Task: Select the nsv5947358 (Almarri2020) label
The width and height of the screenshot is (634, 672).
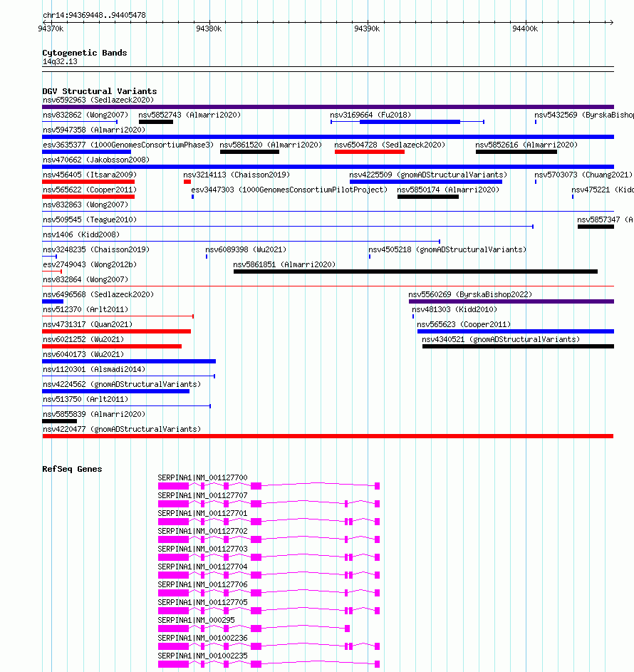Action: click(x=94, y=130)
